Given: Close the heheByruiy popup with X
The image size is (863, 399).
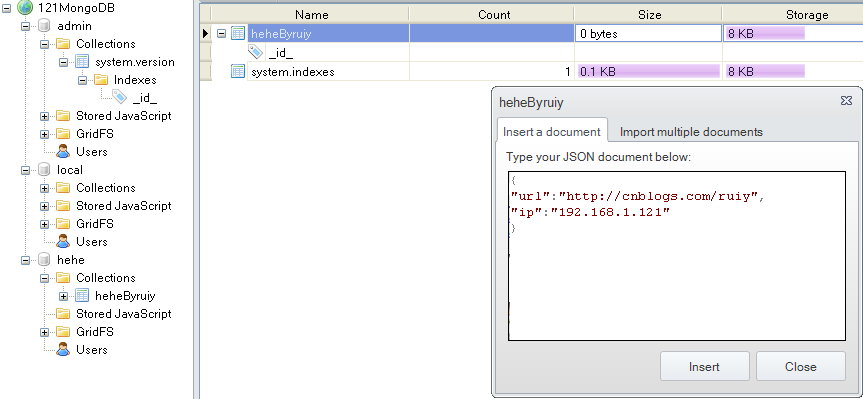Looking at the screenshot, I should [846, 101].
